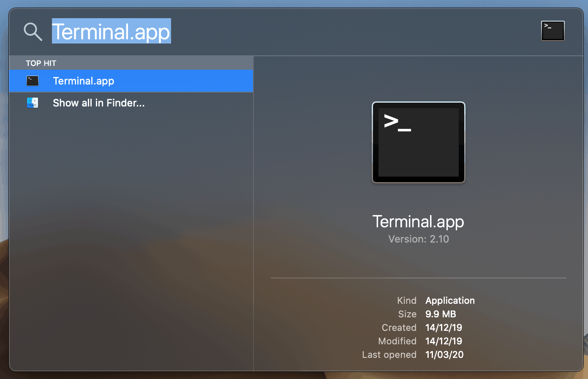Click the Kind value Application

pyautogui.click(x=450, y=300)
